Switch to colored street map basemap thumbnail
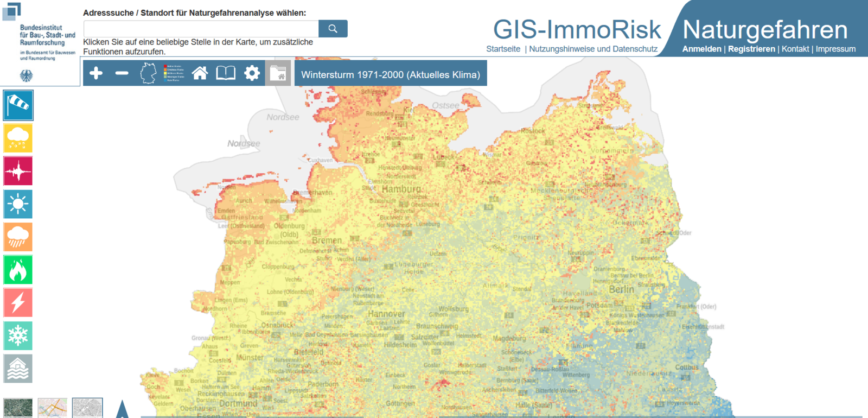868x418 pixels. click(53, 408)
